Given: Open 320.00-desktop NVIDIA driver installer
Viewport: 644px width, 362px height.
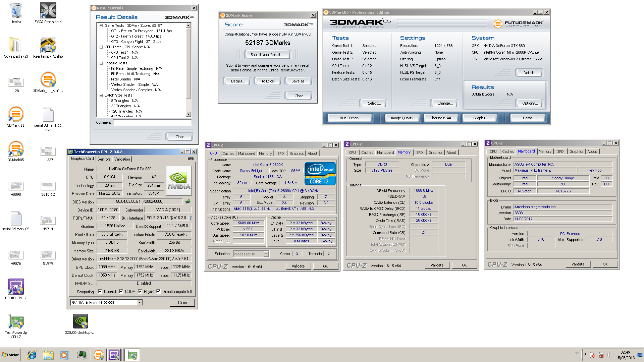Looking at the screenshot, I should point(80,324).
